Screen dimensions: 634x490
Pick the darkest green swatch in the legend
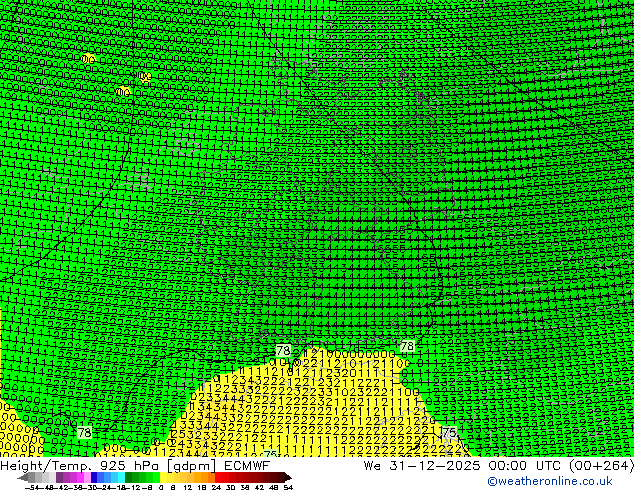tap(129, 478)
